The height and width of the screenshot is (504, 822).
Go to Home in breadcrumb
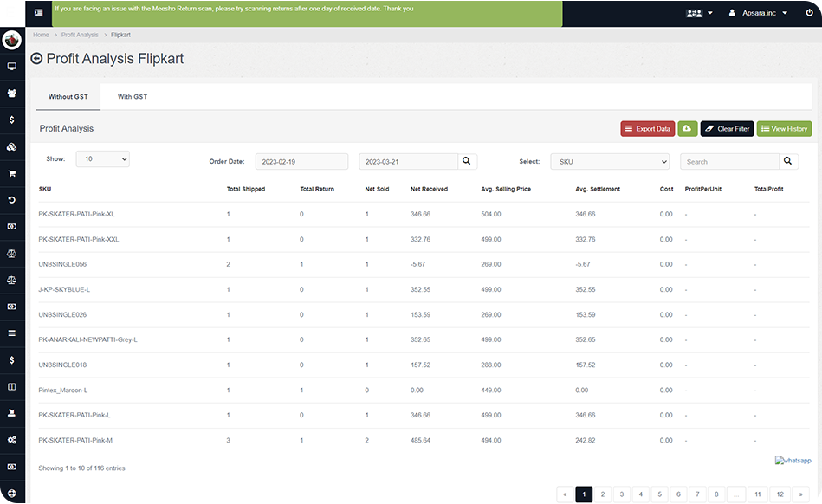(41, 35)
